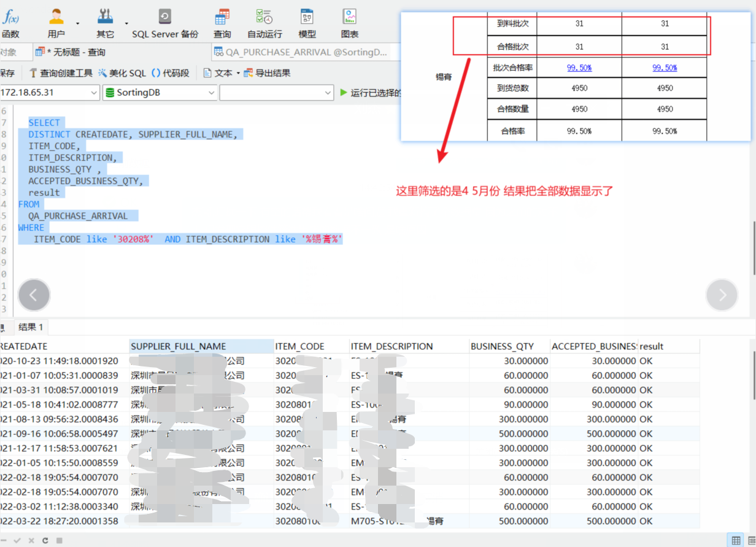Open the 模型 model section
The image size is (756, 547).
[307, 23]
